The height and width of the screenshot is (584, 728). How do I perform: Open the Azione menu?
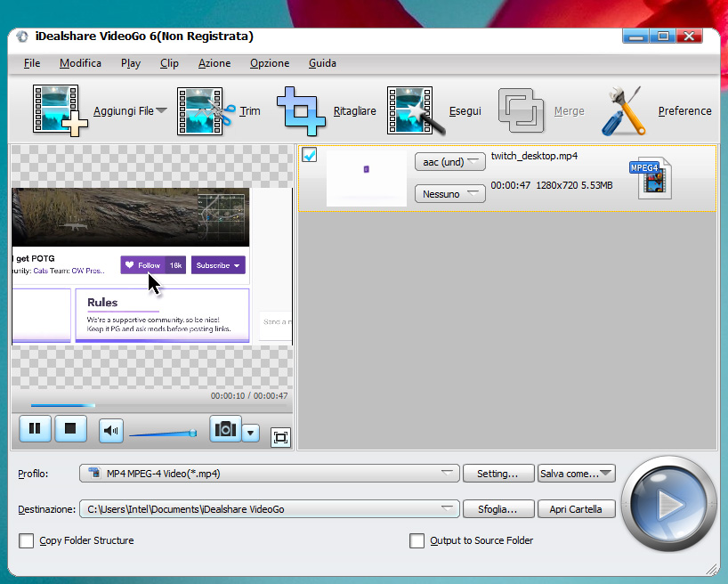click(x=214, y=63)
